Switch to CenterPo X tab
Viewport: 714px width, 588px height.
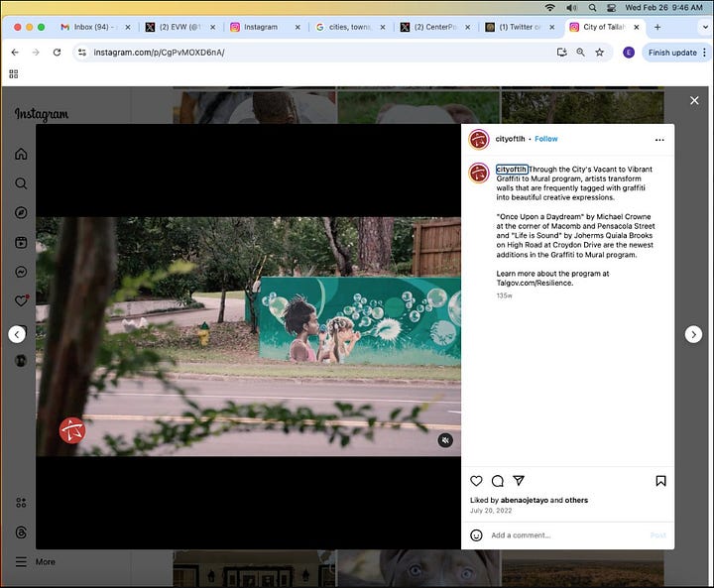[x=434, y=28]
